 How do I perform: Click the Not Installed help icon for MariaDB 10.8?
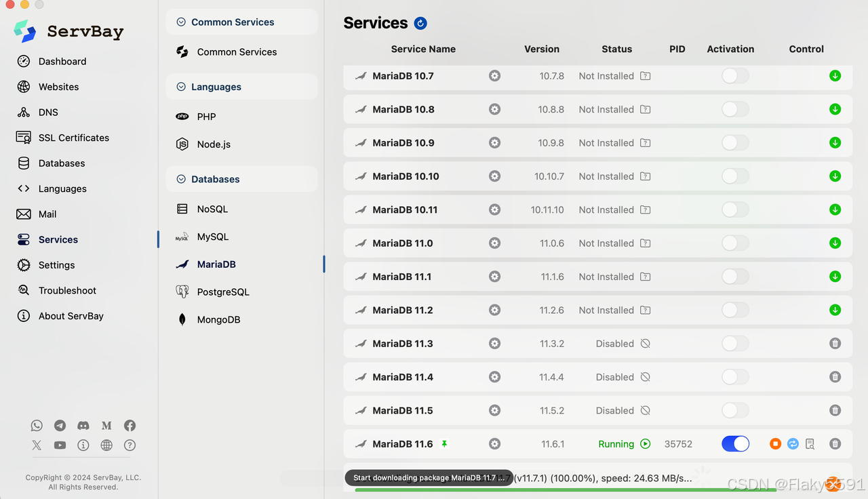(x=646, y=109)
